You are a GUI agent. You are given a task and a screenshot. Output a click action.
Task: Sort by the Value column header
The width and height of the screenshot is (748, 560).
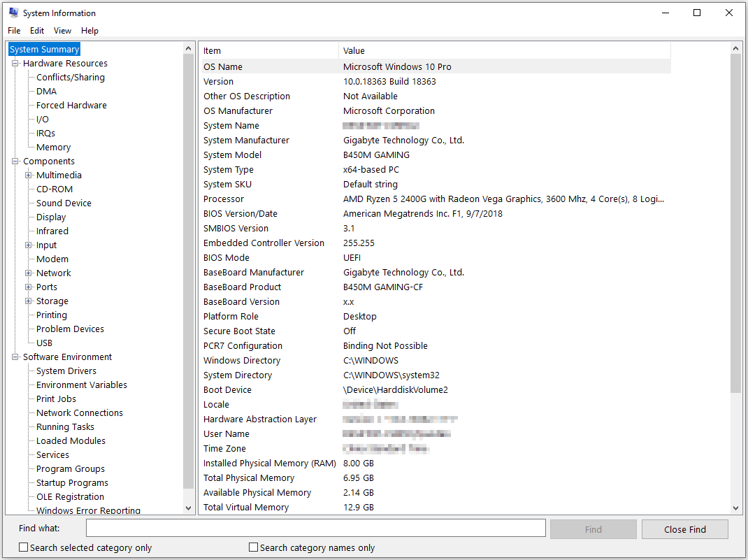point(504,50)
